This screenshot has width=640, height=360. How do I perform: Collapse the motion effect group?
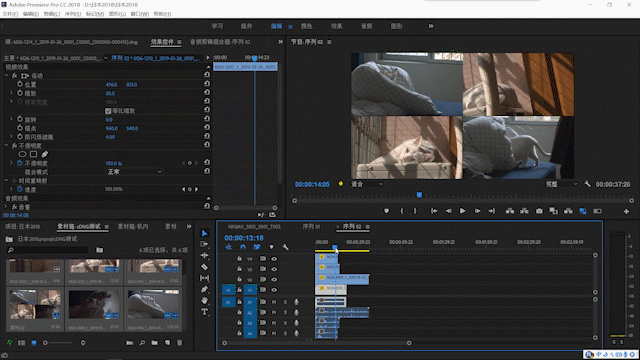pos(6,76)
